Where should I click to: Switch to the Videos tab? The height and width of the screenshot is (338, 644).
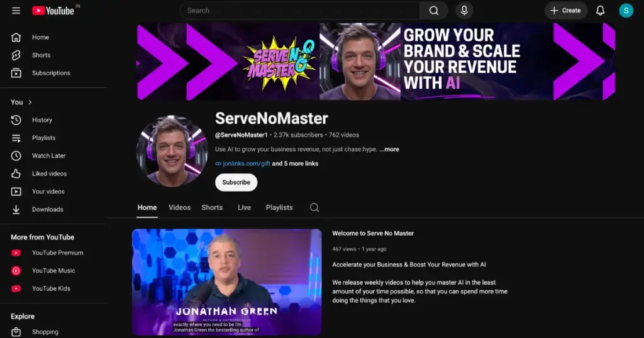click(179, 207)
